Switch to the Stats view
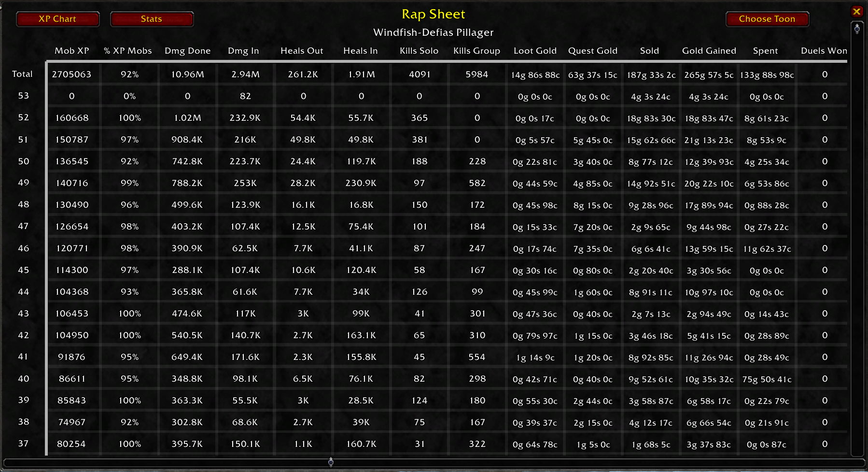868x472 pixels. click(x=152, y=19)
